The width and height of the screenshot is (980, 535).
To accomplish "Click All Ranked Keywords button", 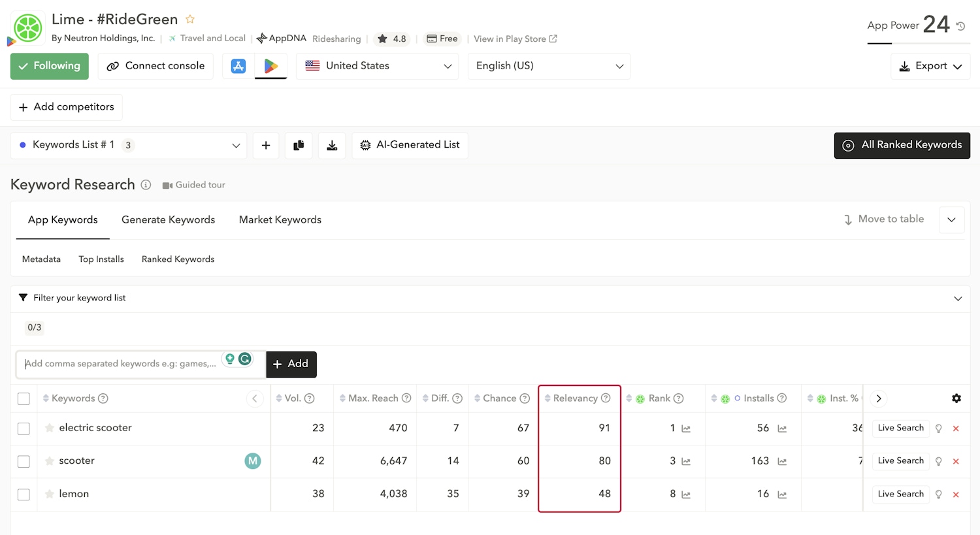I will click(x=902, y=146).
